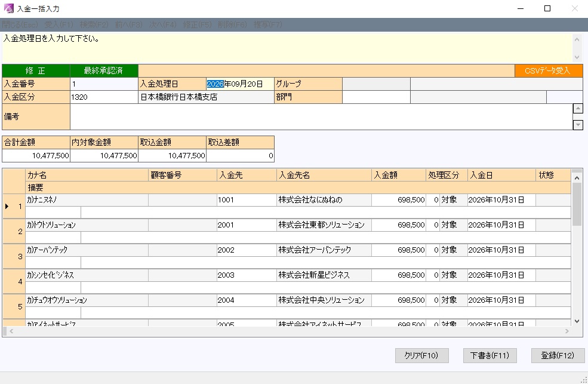The width and height of the screenshot is (588, 384).
Task: Click 入金額 column header
Action: [x=399, y=175]
